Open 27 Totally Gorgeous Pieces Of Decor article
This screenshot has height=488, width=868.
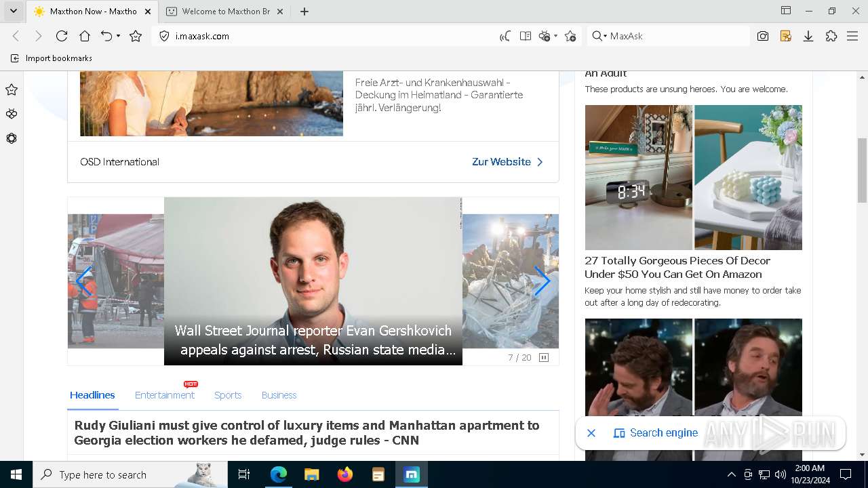[677, 268]
